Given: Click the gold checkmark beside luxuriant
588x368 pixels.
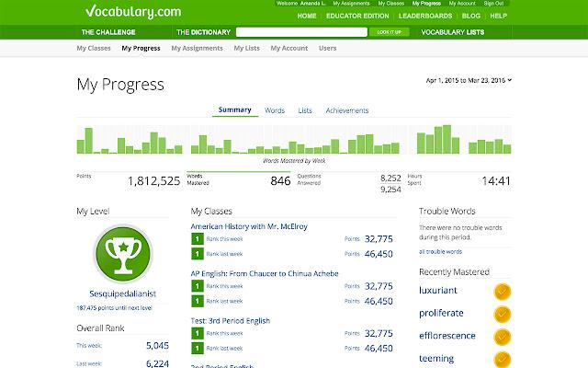Looking at the screenshot, I should pyautogui.click(x=503, y=292).
